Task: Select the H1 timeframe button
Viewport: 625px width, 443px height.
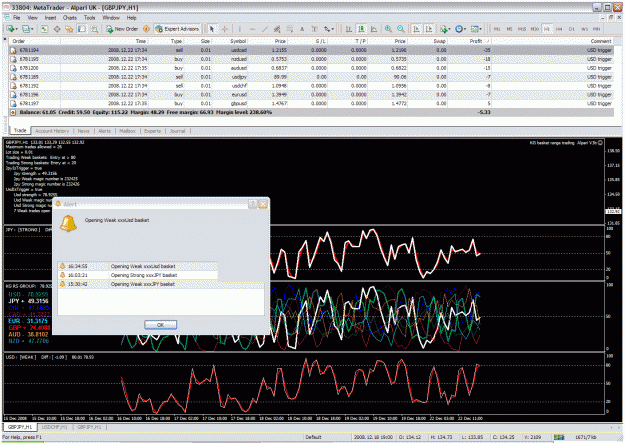Action: [546, 29]
